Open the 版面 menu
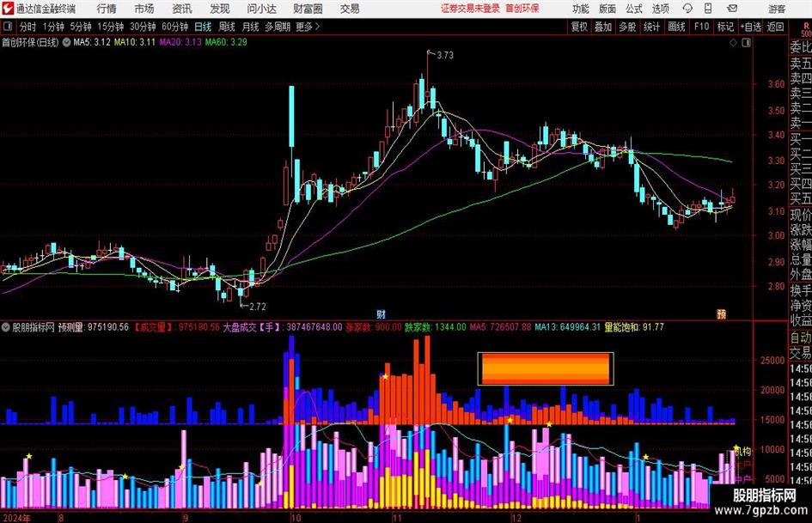812x523 pixels. 607,9
